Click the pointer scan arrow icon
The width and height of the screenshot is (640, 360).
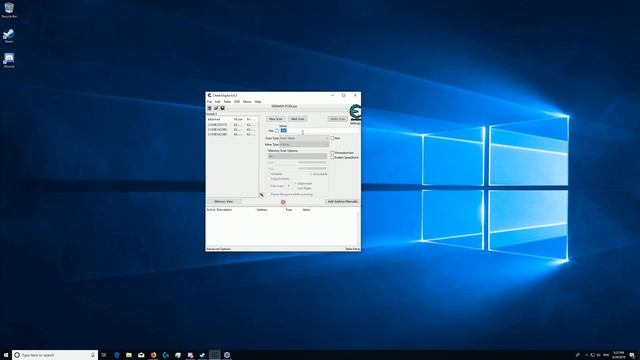[x=262, y=195]
